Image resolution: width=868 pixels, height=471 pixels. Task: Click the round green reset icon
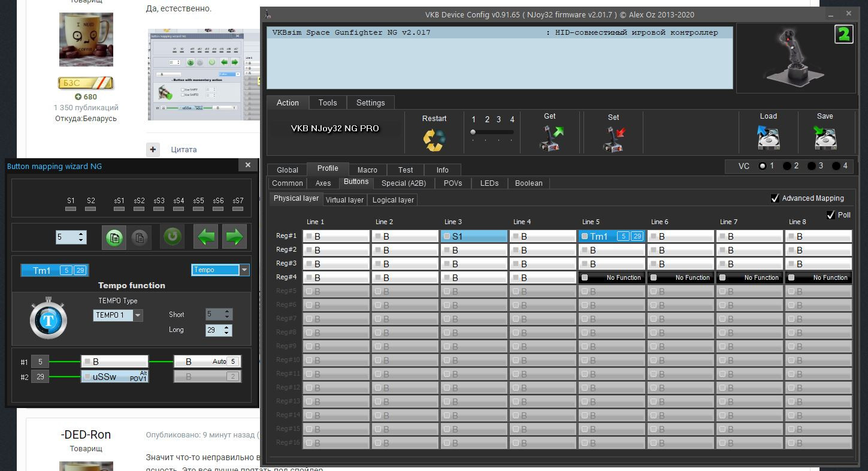click(173, 237)
